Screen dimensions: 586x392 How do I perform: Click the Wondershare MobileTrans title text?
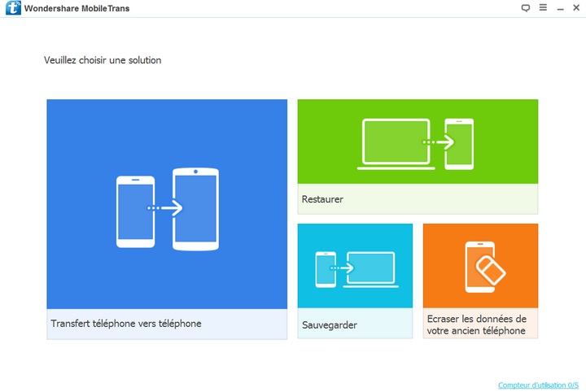[x=77, y=8]
